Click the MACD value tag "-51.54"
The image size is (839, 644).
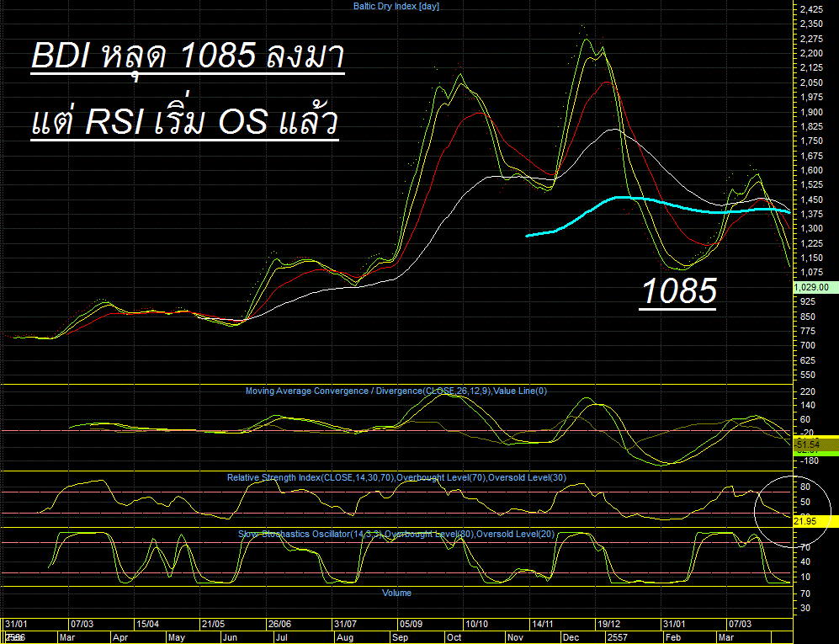815,444
